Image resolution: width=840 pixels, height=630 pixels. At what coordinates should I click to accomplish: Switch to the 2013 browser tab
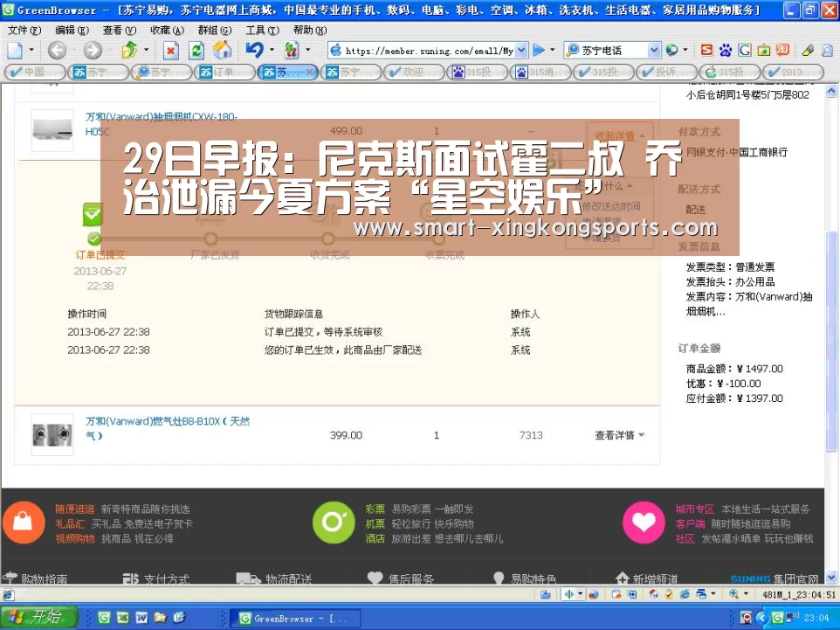(x=793, y=72)
